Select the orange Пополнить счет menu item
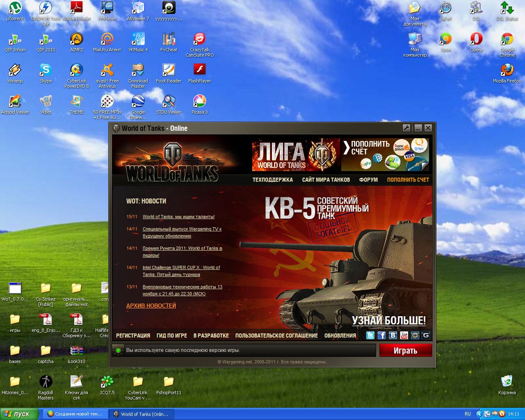Screen dimensions: 525x420 coord(408,180)
